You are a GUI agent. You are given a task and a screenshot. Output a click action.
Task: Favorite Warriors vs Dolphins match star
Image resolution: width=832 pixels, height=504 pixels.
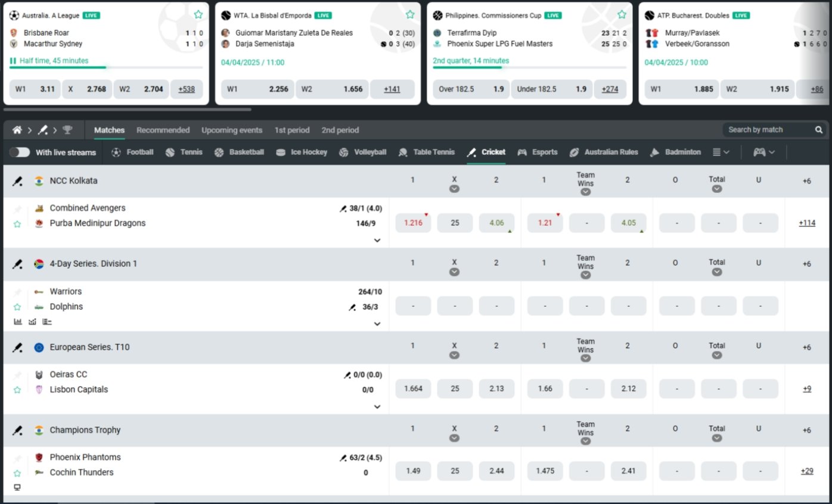point(17,307)
